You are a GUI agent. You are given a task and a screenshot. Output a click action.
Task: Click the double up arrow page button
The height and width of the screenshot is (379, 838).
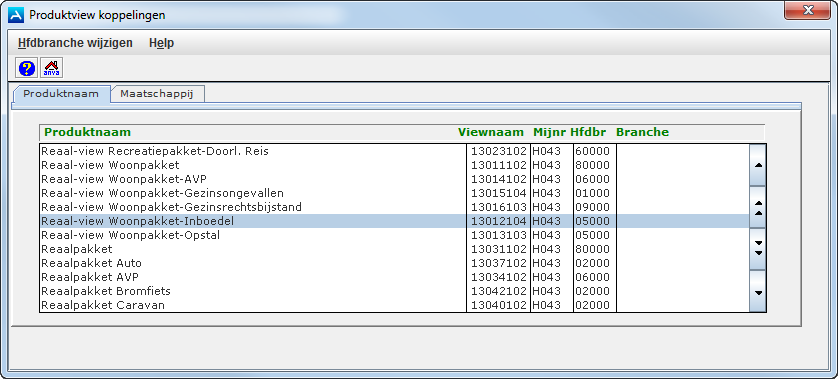click(x=757, y=207)
